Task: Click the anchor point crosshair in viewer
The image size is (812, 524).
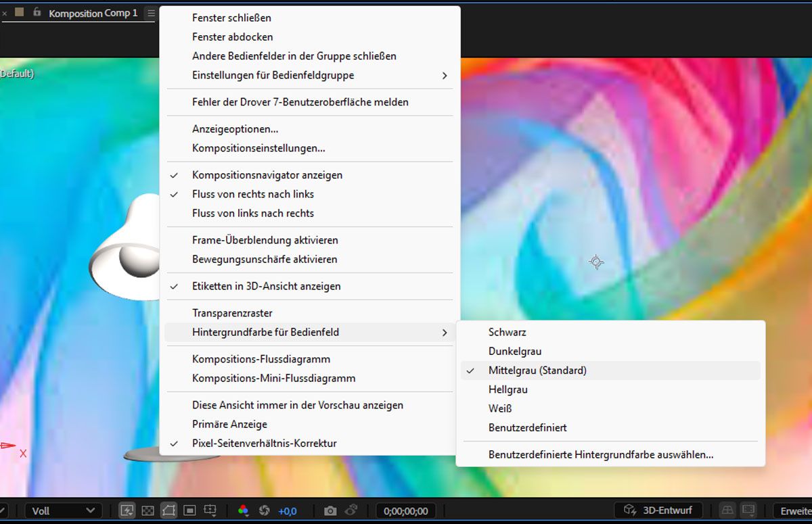Action: click(x=596, y=262)
